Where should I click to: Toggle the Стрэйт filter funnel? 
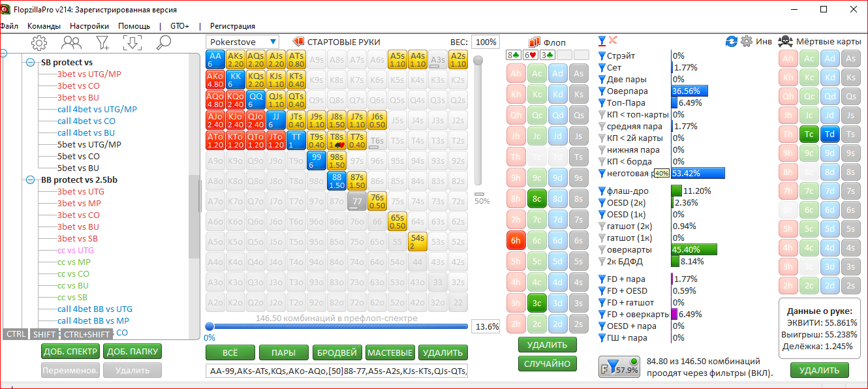602,56
